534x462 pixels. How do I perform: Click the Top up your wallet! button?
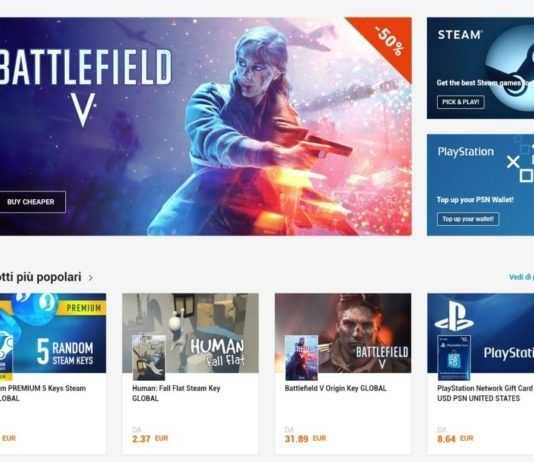(x=468, y=219)
